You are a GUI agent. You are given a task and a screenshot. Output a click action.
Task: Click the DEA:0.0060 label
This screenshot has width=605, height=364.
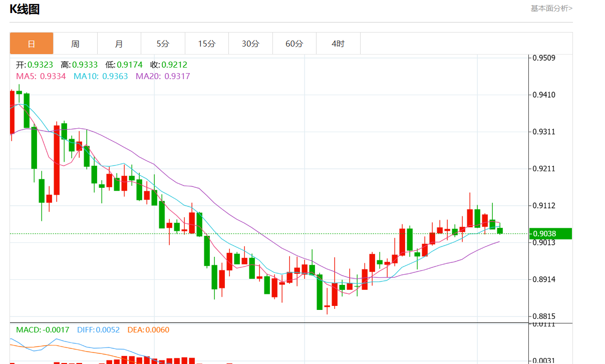[x=149, y=330]
